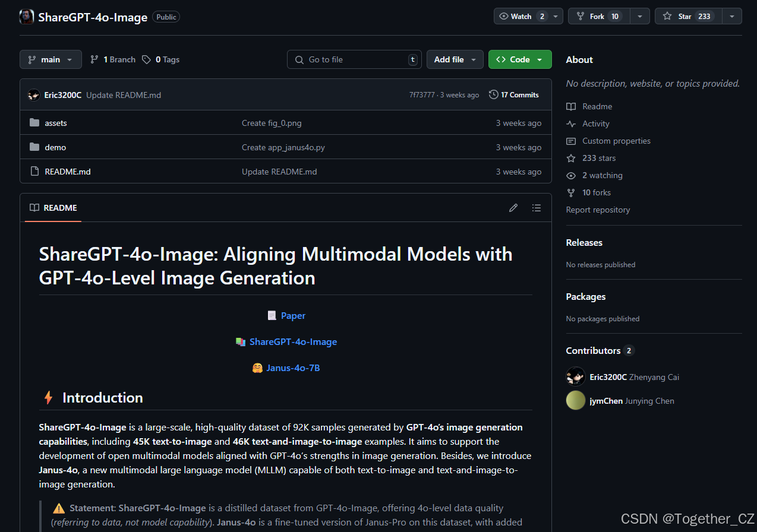This screenshot has height=532, width=757.
Task: Open the Releases heading link
Action: (584, 242)
